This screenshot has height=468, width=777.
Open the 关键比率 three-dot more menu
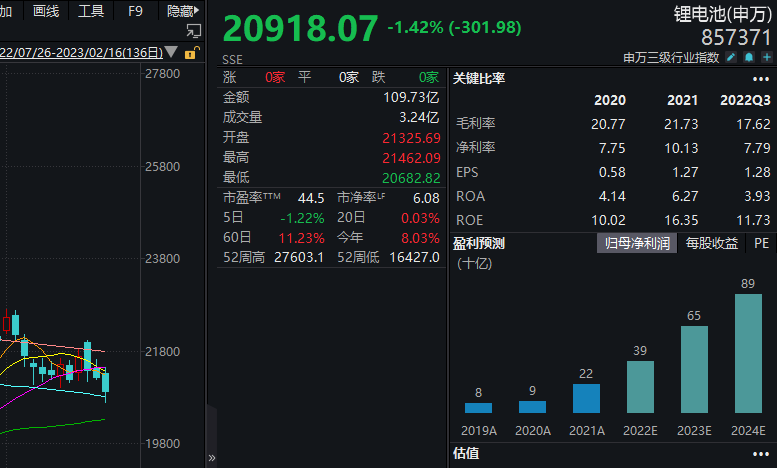[x=761, y=79]
